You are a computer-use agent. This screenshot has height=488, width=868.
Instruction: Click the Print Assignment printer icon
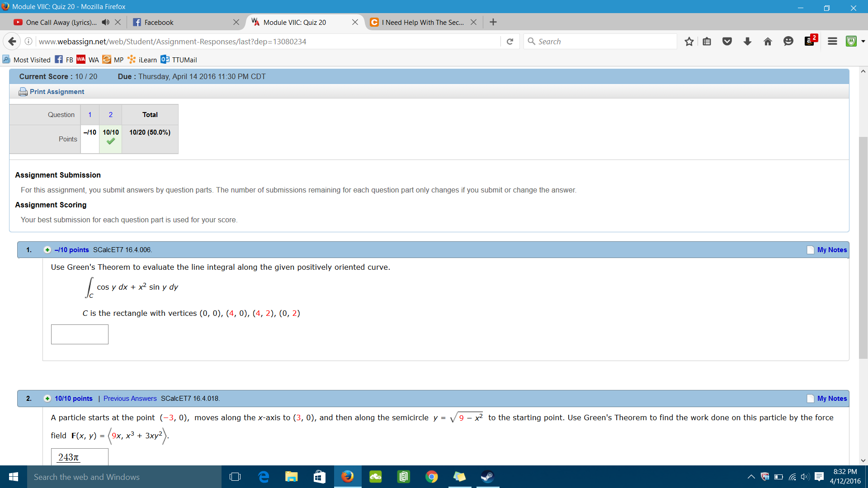pos(23,91)
